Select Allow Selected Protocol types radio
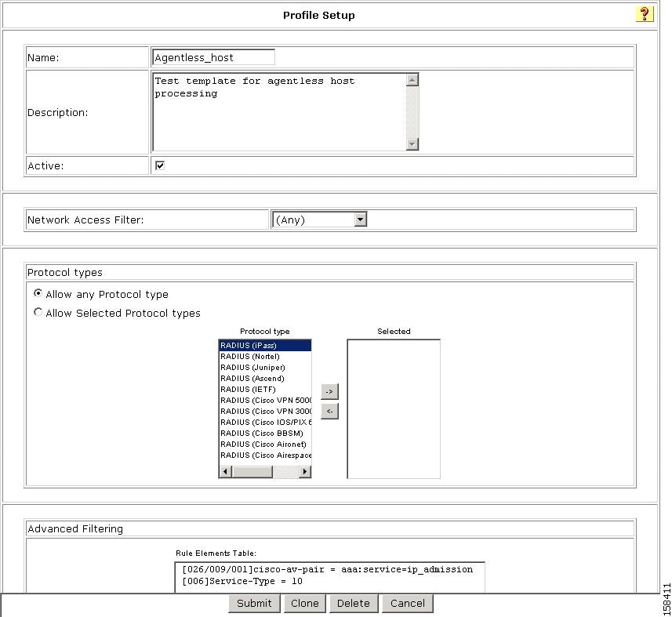 38,312
